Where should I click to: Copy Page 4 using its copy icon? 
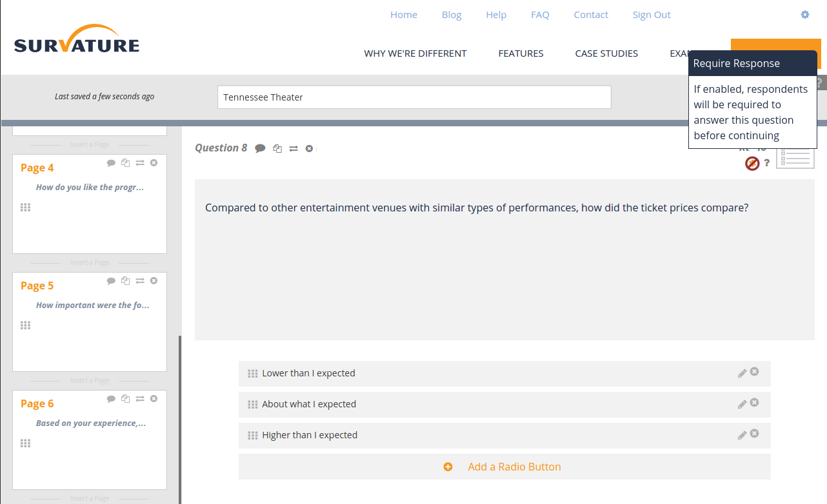(126, 163)
